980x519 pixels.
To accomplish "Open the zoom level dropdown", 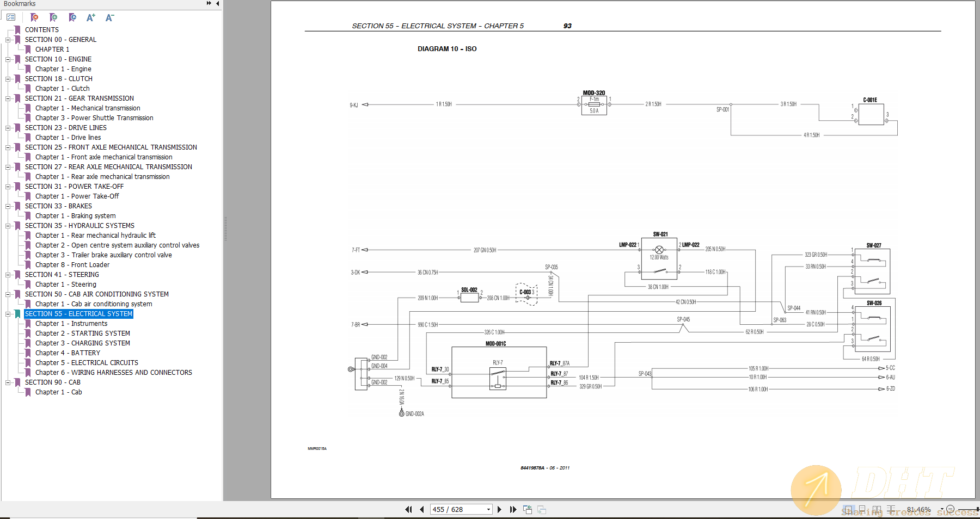I will point(941,509).
